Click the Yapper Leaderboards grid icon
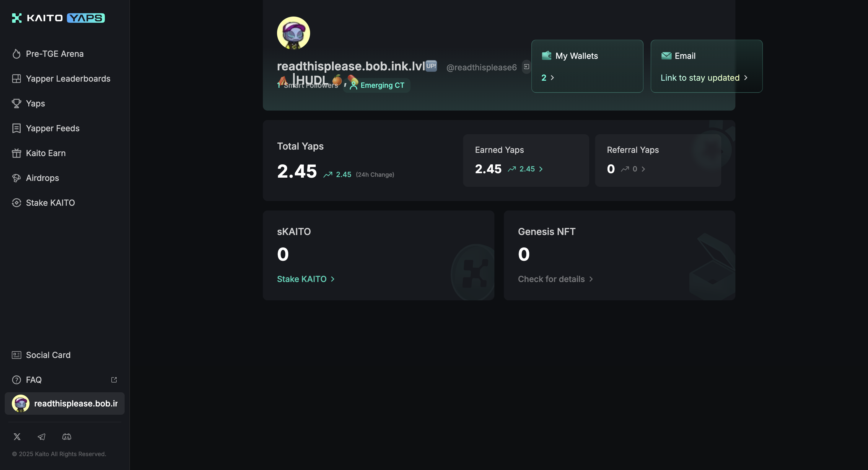 [17, 79]
